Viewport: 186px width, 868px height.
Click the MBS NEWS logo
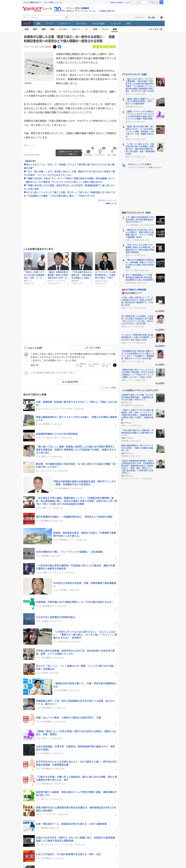tap(104, 47)
